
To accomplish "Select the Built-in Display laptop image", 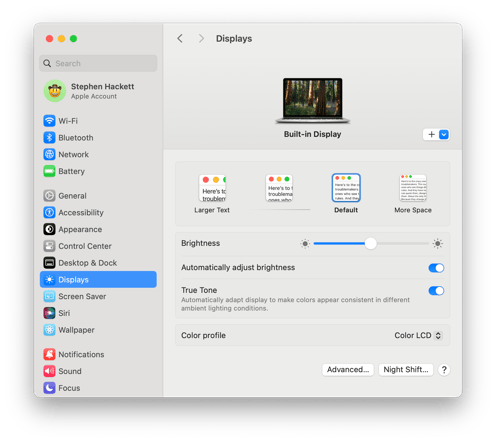I will coord(313,101).
